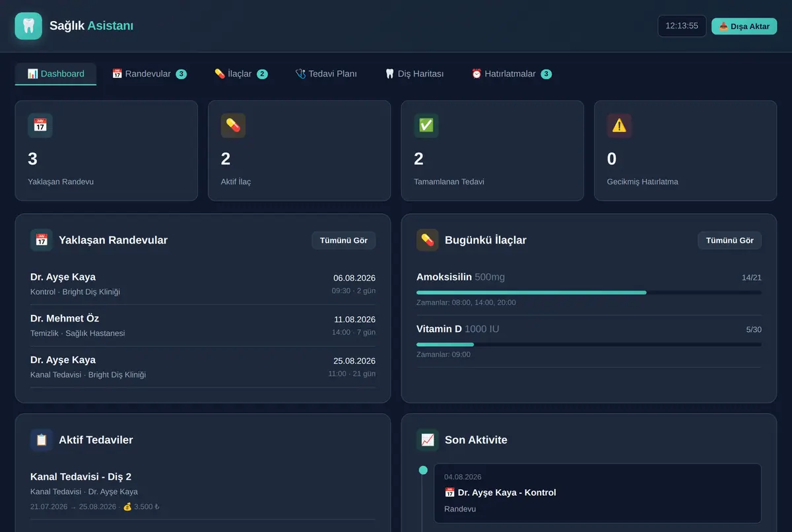Screen dimensions: 792x532
Task: Click the Amoksisilin 500mg medication name
Action: click(461, 277)
